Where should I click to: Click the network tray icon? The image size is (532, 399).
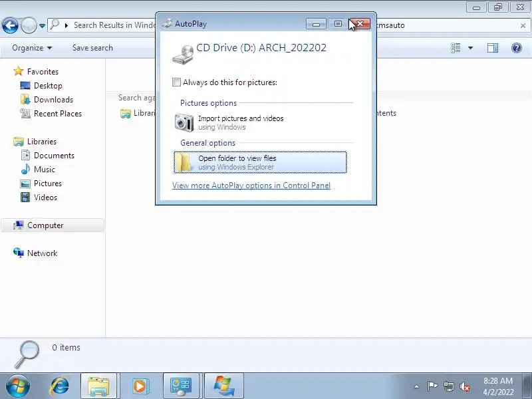click(448, 386)
